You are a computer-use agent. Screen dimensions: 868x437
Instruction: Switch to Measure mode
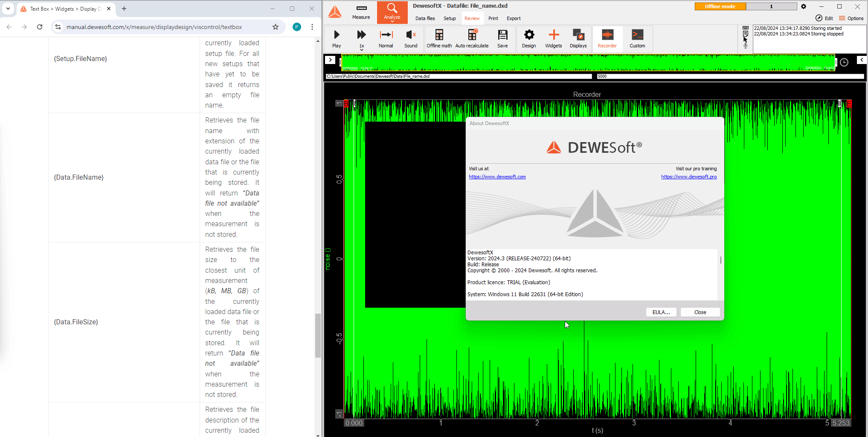tap(361, 12)
